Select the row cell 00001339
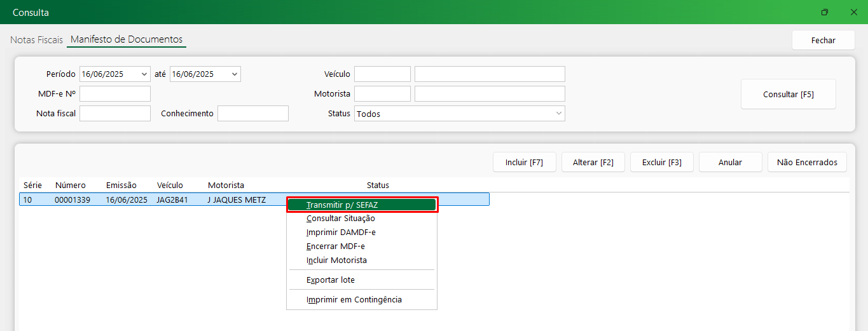The height and width of the screenshot is (331, 868). [x=72, y=199]
